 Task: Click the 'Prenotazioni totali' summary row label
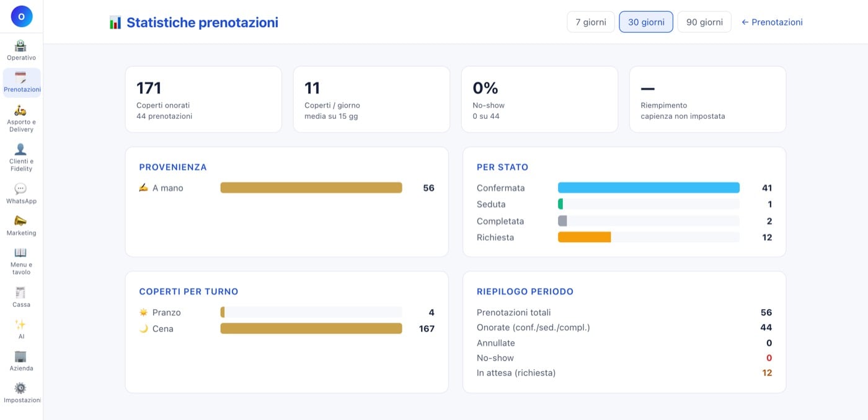(513, 312)
